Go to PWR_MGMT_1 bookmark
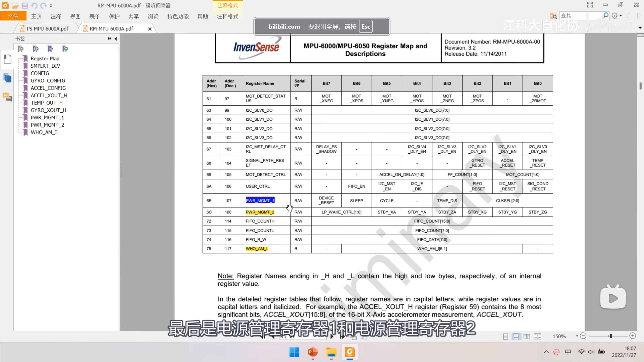This screenshot has height=362, width=644. point(47,117)
